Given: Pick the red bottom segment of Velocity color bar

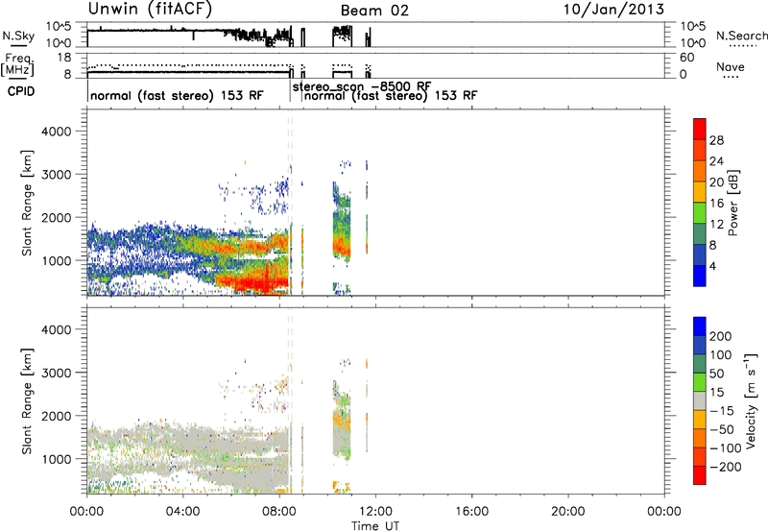Looking at the screenshot, I should click(700, 475).
